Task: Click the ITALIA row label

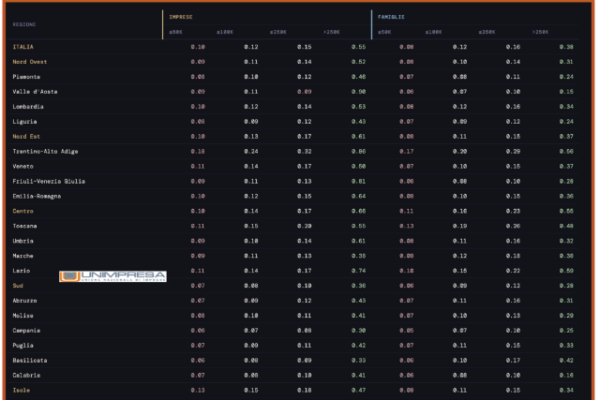Action: (x=22, y=47)
